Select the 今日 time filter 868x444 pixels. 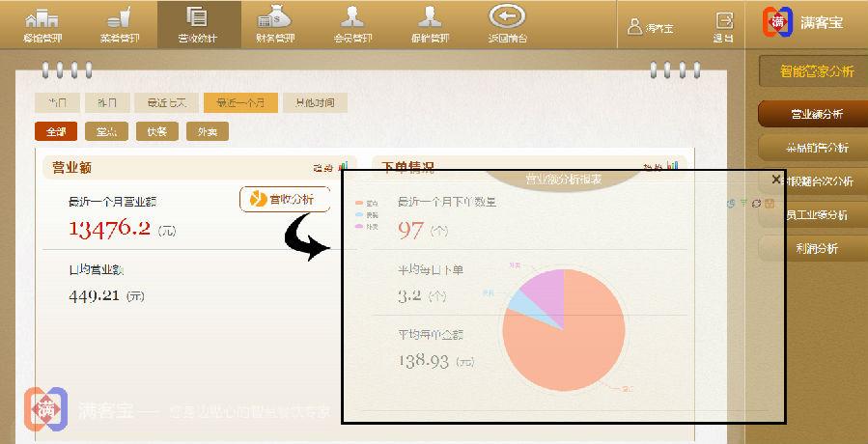tap(57, 103)
